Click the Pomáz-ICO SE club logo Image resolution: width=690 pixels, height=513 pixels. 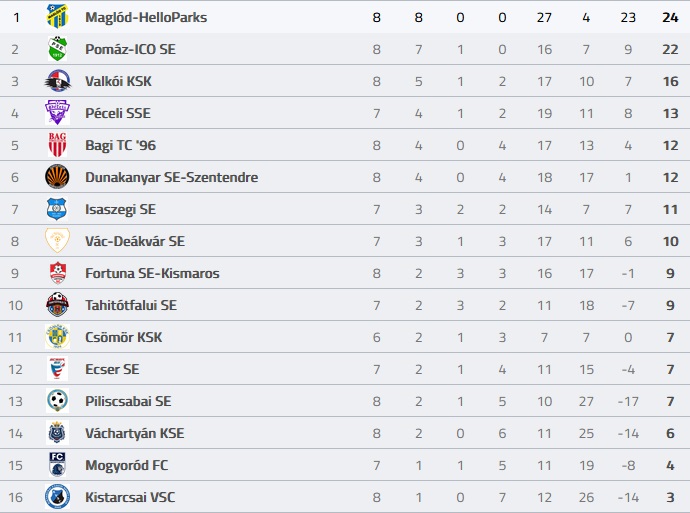click(57, 49)
